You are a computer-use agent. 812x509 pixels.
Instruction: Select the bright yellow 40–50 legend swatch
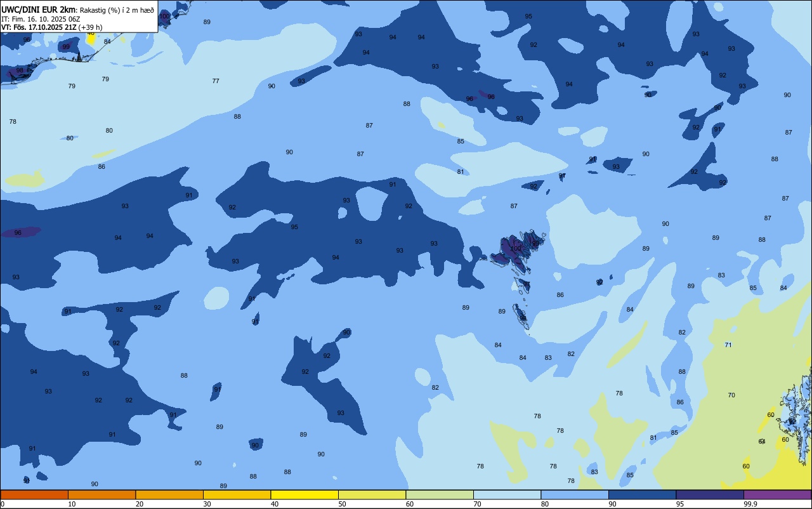(x=304, y=494)
